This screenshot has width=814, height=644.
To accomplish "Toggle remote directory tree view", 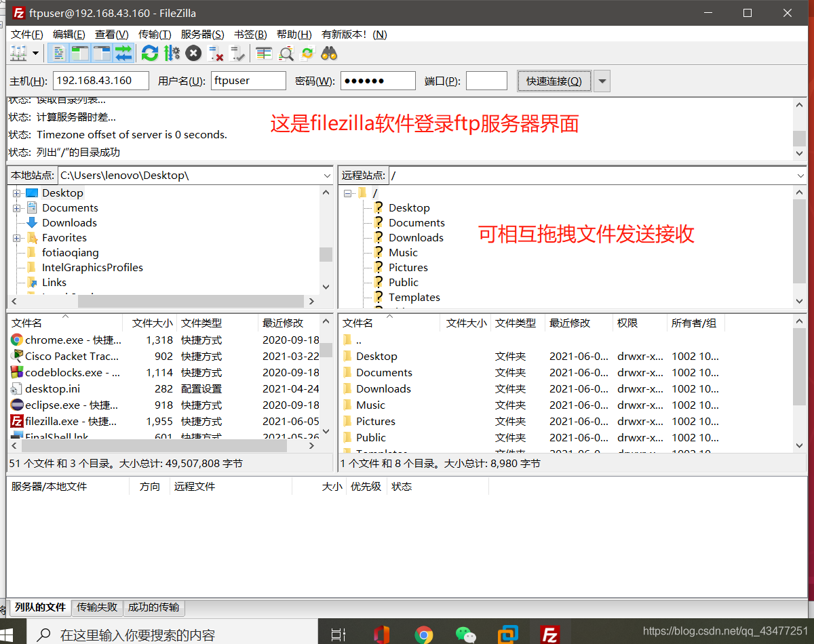I will tap(102, 53).
